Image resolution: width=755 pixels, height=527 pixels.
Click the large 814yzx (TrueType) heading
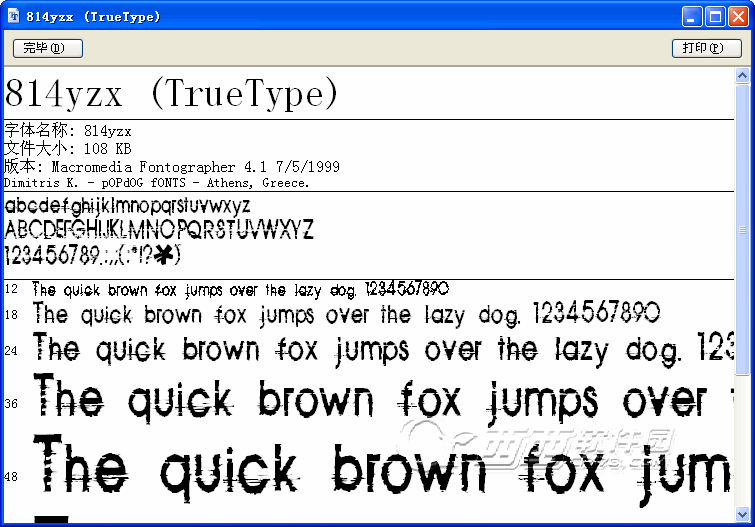172,95
